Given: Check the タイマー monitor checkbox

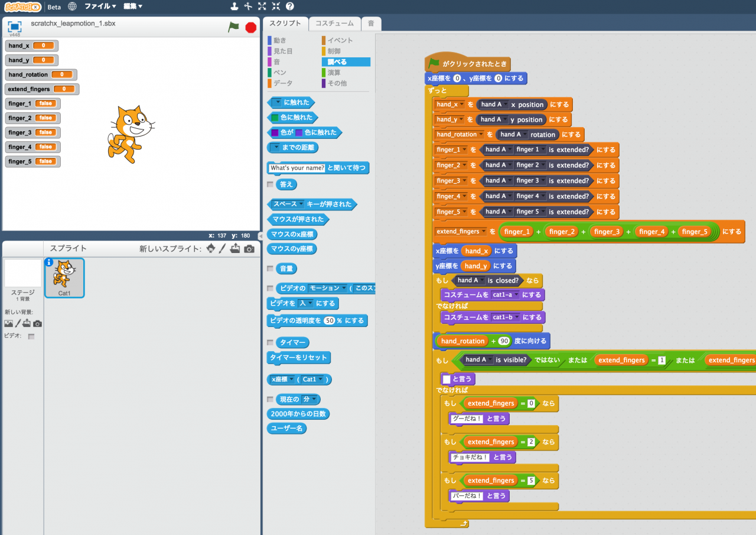Looking at the screenshot, I should point(271,342).
